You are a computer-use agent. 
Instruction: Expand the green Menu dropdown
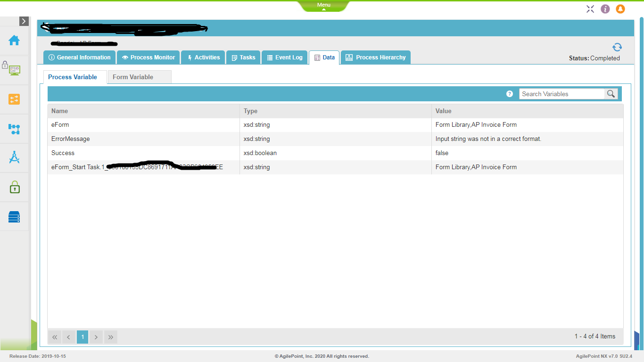tap(323, 6)
